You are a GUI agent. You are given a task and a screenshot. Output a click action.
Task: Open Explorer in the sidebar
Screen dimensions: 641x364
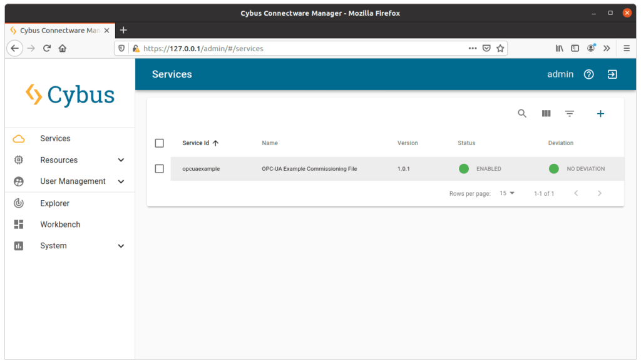[55, 203]
